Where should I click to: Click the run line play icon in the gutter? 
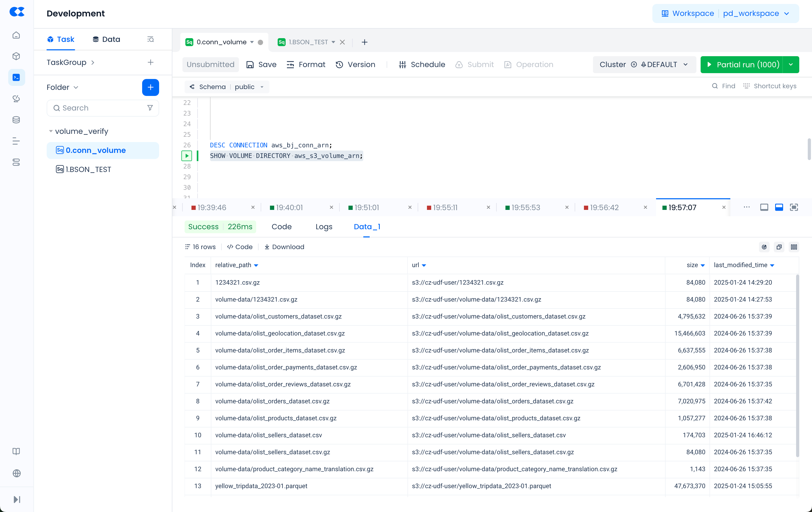[187, 156]
